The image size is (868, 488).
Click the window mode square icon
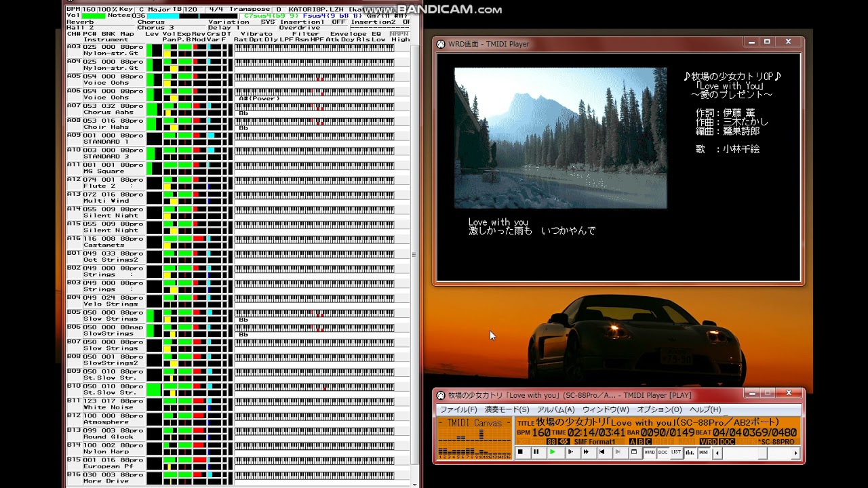(633, 452)
